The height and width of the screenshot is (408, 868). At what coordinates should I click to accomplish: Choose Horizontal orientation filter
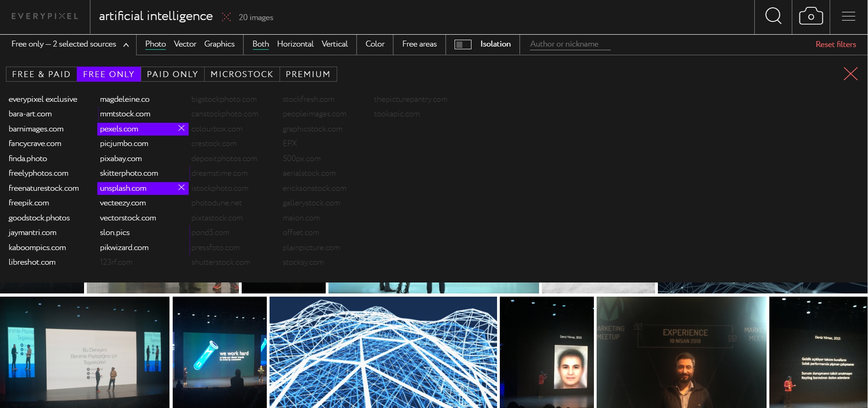(x=295, y=44)
